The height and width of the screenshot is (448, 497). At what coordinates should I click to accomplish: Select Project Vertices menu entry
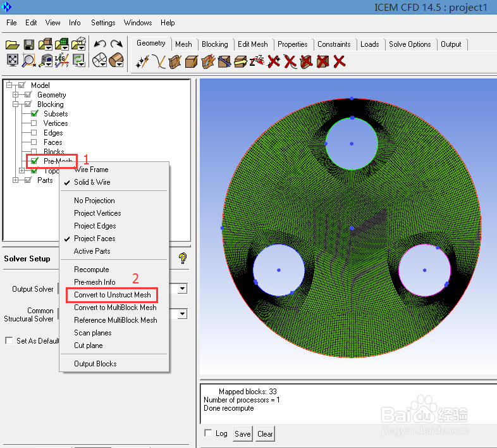coord(97,213)
